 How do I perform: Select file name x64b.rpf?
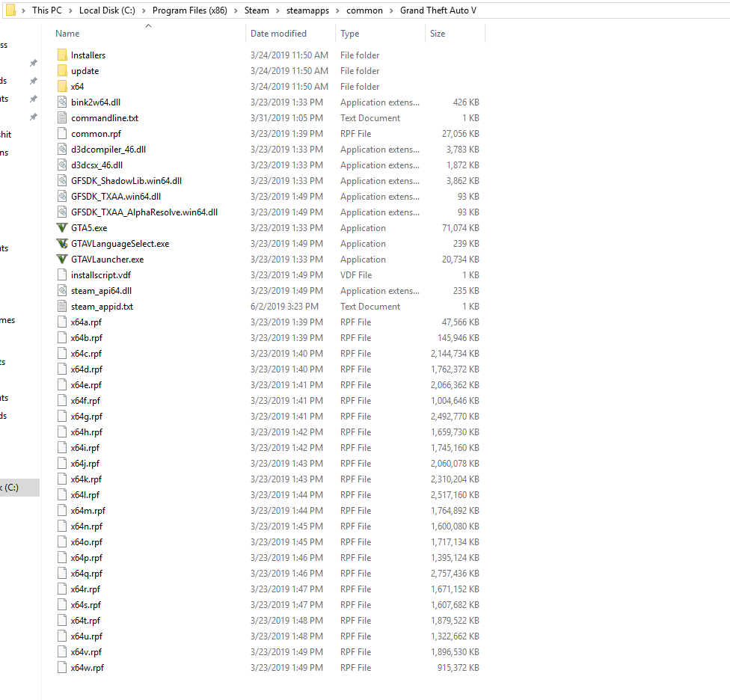point(87,338)
